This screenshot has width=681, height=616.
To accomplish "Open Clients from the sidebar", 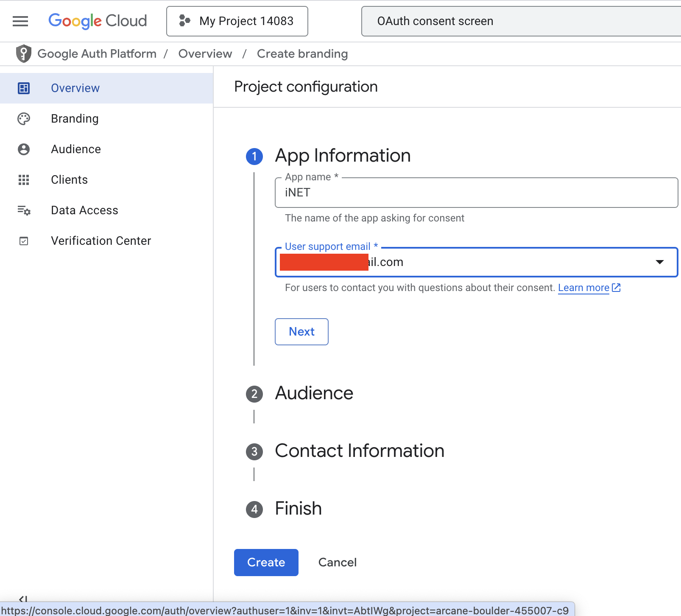I will point(106,180).
